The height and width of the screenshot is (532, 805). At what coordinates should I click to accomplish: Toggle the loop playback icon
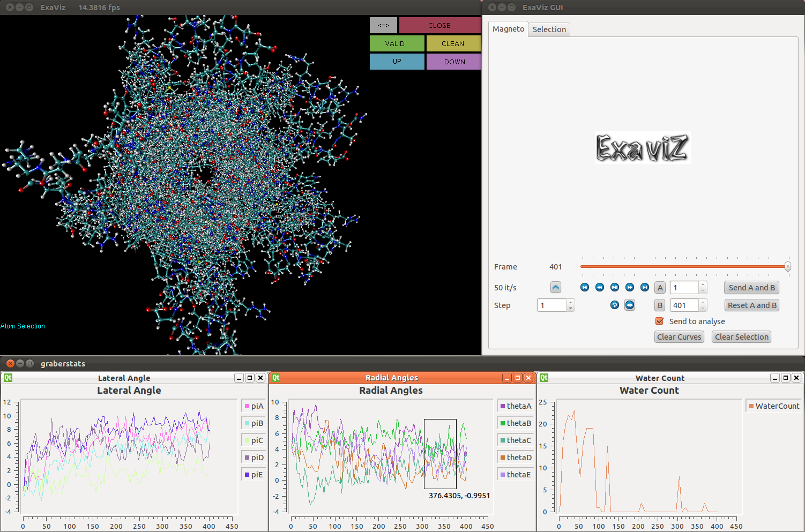pyautogui.click(x=615, y=305)
